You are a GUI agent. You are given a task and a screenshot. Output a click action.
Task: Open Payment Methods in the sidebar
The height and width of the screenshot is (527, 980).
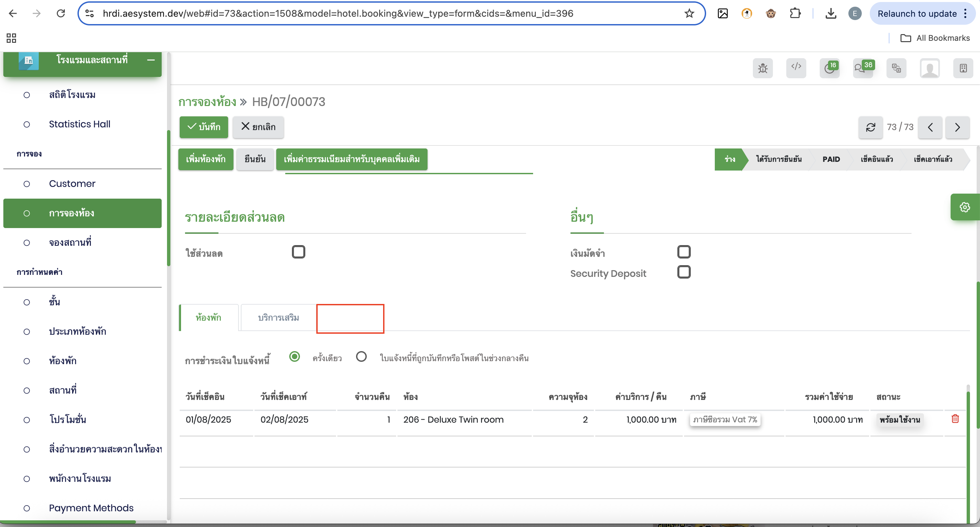(x=91, y=508)
